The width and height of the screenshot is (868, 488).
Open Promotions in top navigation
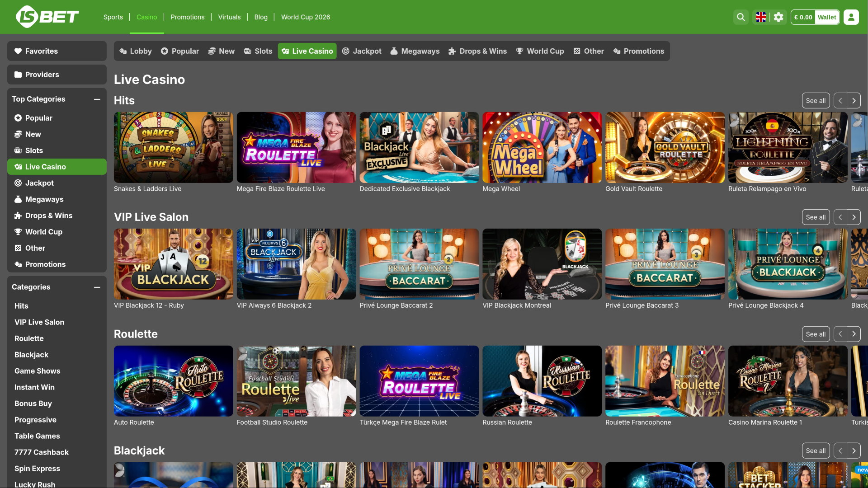[x=188, y=17]
